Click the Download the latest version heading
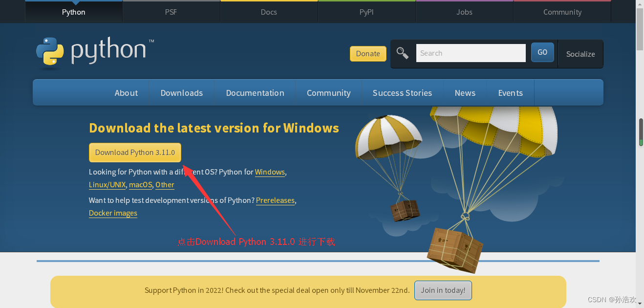Screen dimensions: 644x308 pyautogui.click(x=214, y=128)
